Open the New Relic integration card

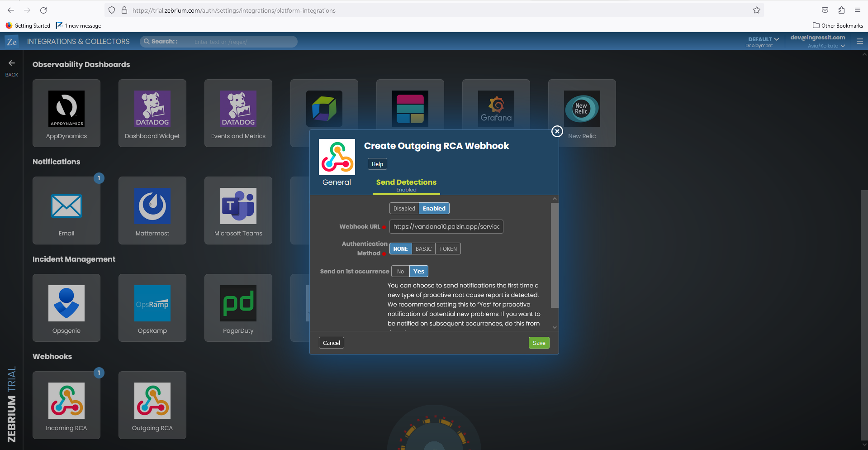pyautogui.click(x=582, y=113)
